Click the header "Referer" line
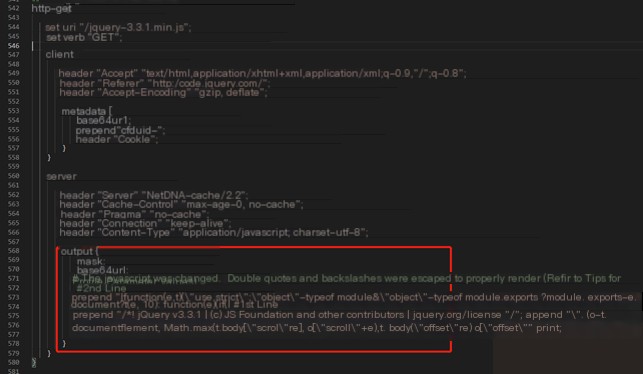The image size is (643, 374). click(x=165, y=83)
